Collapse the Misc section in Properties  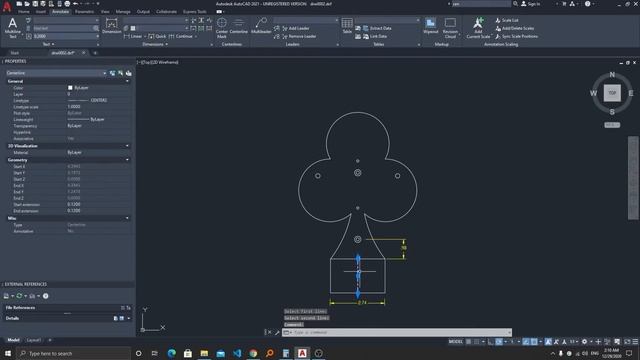coord(127,218)
